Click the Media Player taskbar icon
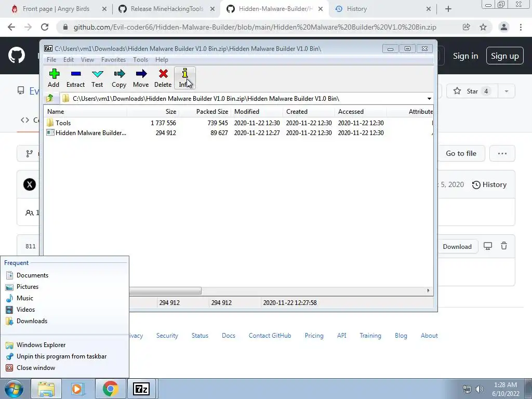 click(x=78, y=389)
